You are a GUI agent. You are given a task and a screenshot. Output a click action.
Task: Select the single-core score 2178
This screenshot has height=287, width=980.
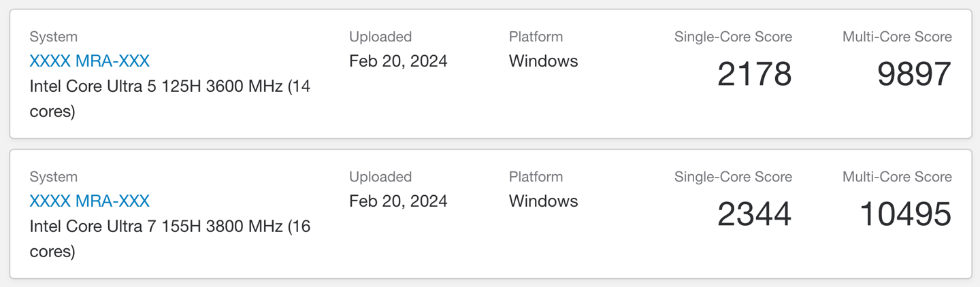coord(754,74)
